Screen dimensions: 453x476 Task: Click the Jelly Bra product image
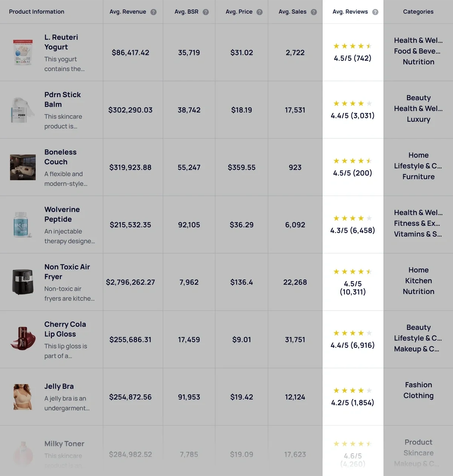23,397
